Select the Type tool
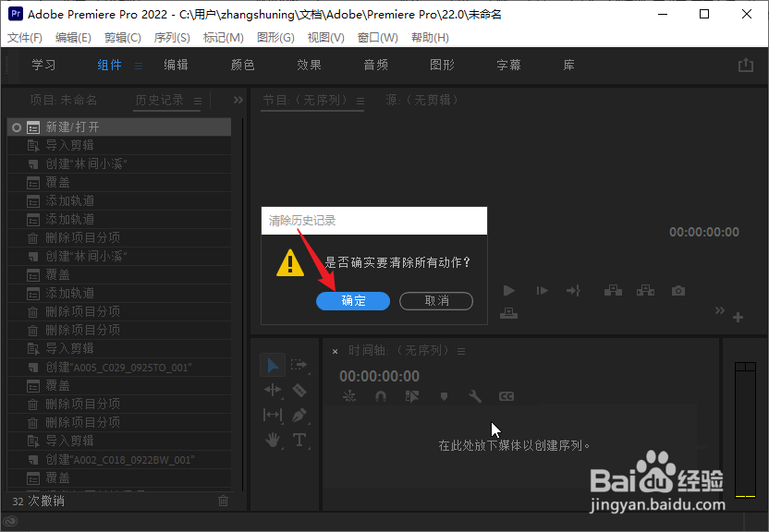Screen dimensions: 769x532 coord(299,440)
